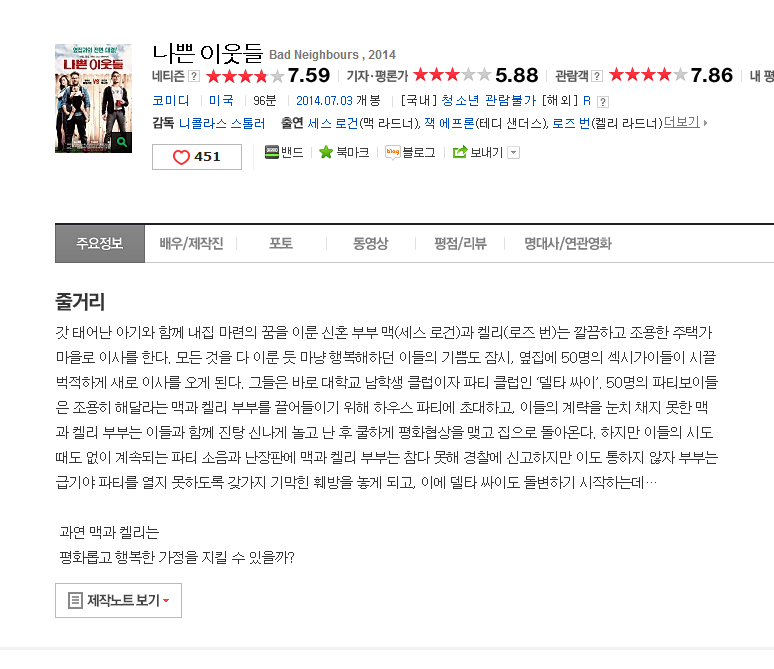Click the green star bookmark icon

click(326, 152)
